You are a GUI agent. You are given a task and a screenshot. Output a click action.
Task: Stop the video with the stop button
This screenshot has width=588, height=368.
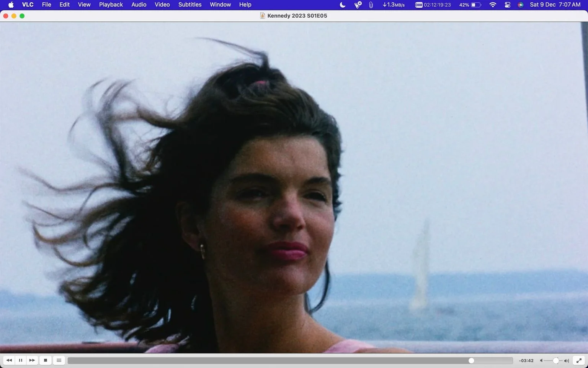(x=46, y=360)
